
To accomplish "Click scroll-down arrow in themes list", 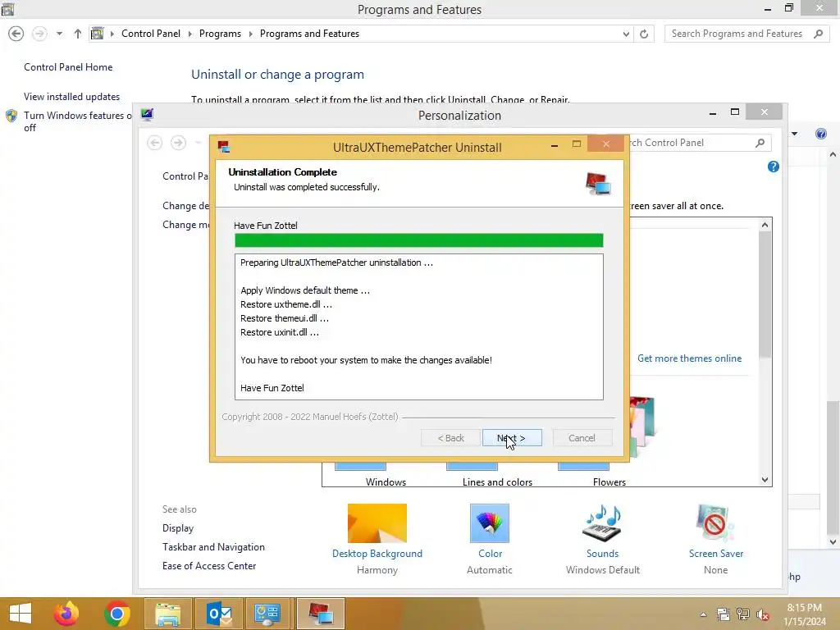I will pos(765,480).
